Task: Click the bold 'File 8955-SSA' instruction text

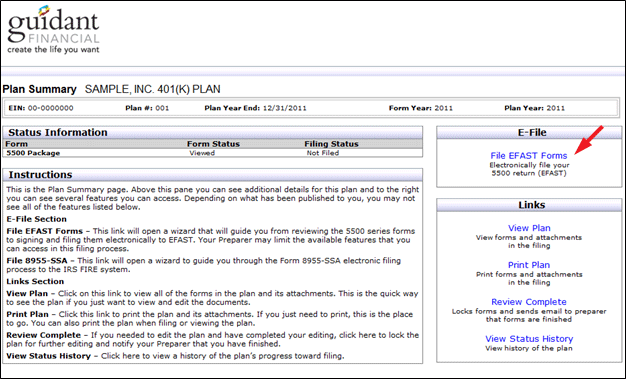Action: (37, 261)
